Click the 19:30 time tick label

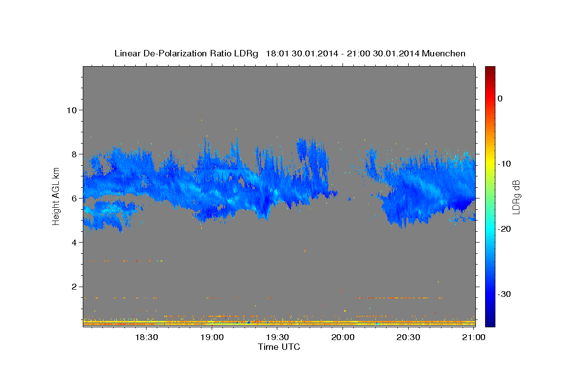click(277, 337)
